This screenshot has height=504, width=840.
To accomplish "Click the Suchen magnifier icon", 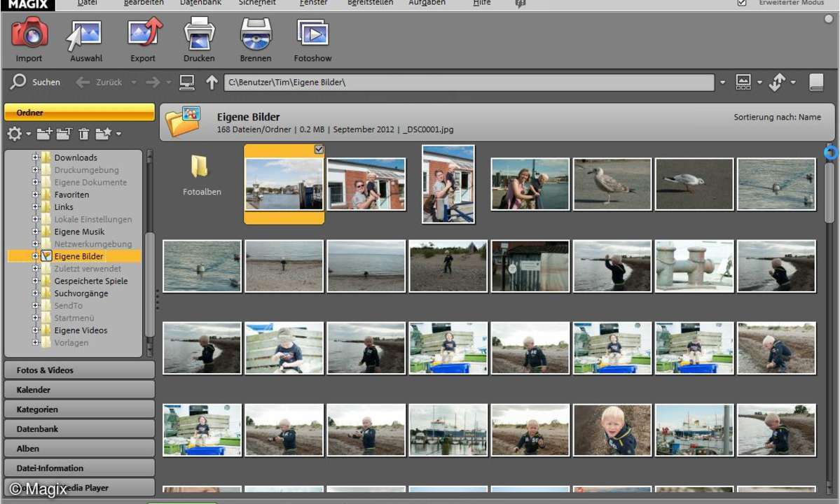I will (18, 82).
